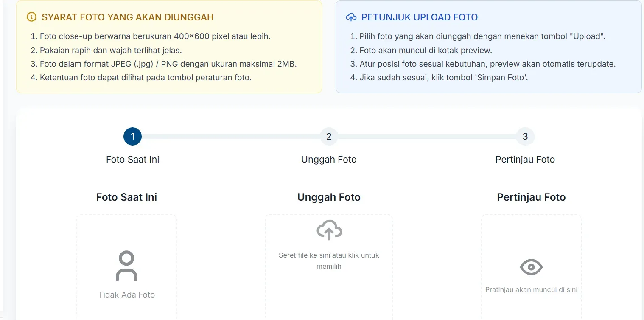Click the Foto Saat Ini step label

[132, 159]
